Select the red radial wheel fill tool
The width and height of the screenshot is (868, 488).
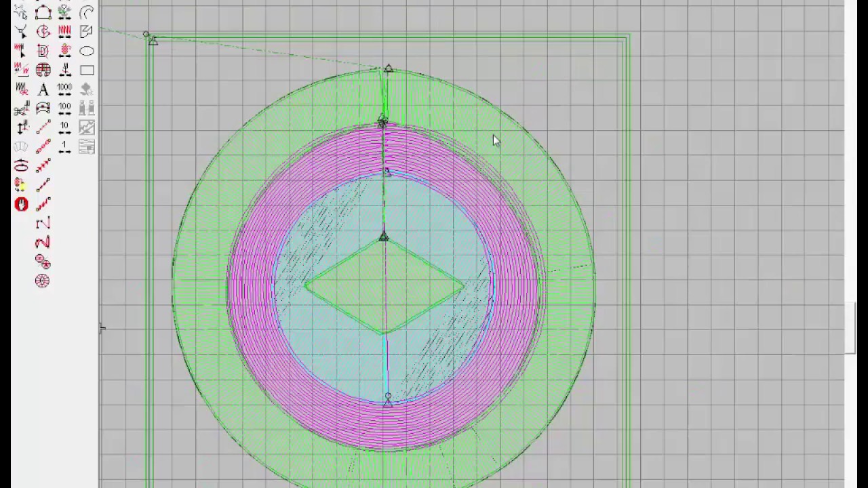click(x=43, y=281)
